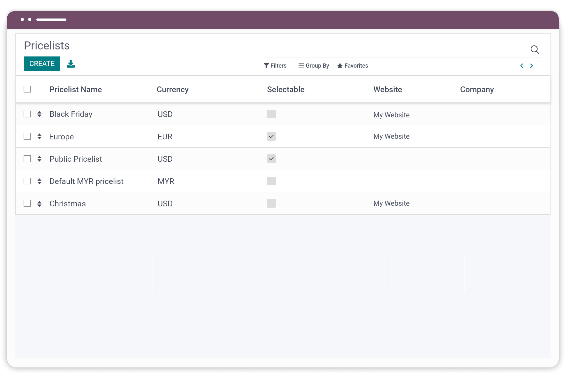
Task: Go to next page with right chevron
Action: [532, 66]
